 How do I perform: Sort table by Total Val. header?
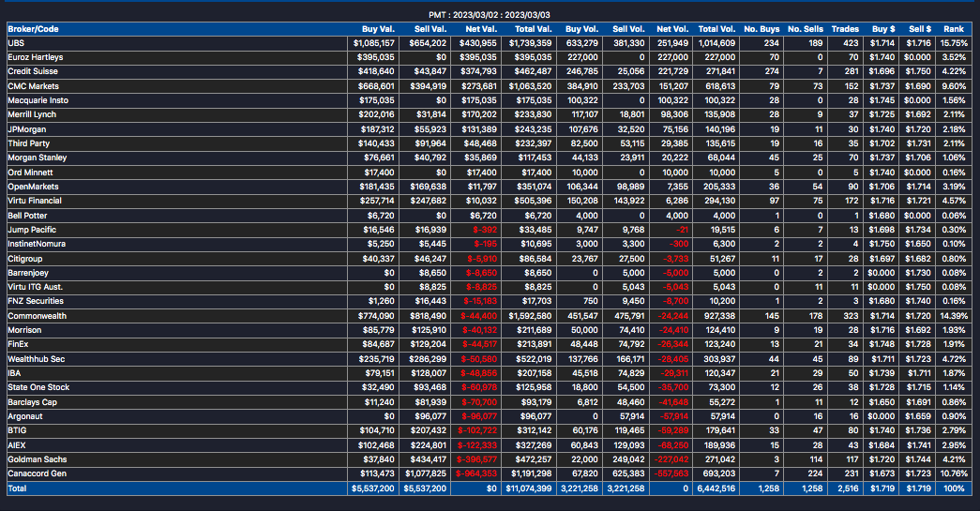click(533, 29)
